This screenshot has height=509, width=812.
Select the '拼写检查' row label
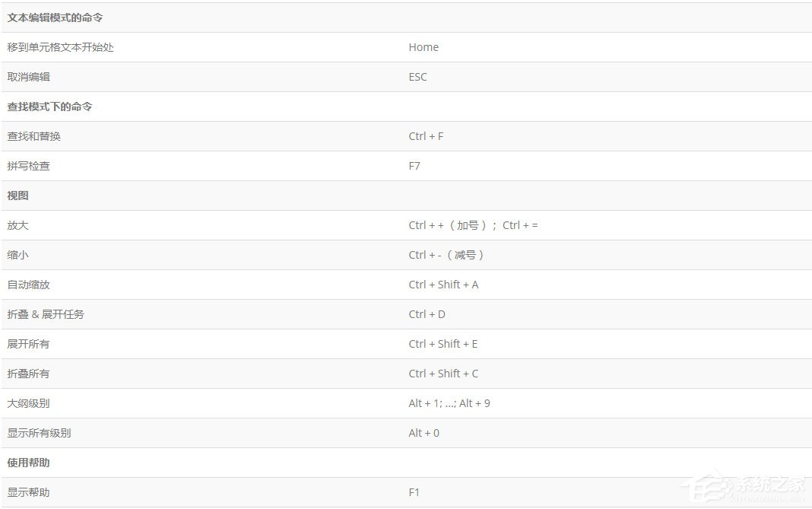[x=29, y=166]
